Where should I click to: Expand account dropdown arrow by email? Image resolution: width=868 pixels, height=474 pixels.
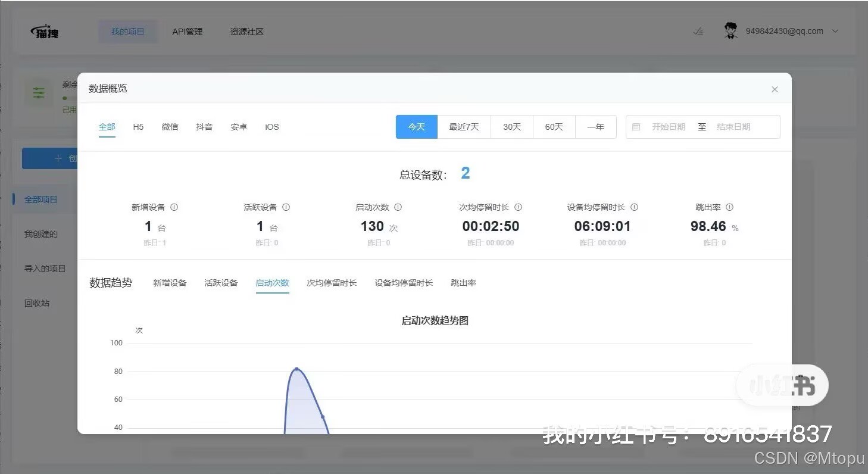(x=835, y=32)
